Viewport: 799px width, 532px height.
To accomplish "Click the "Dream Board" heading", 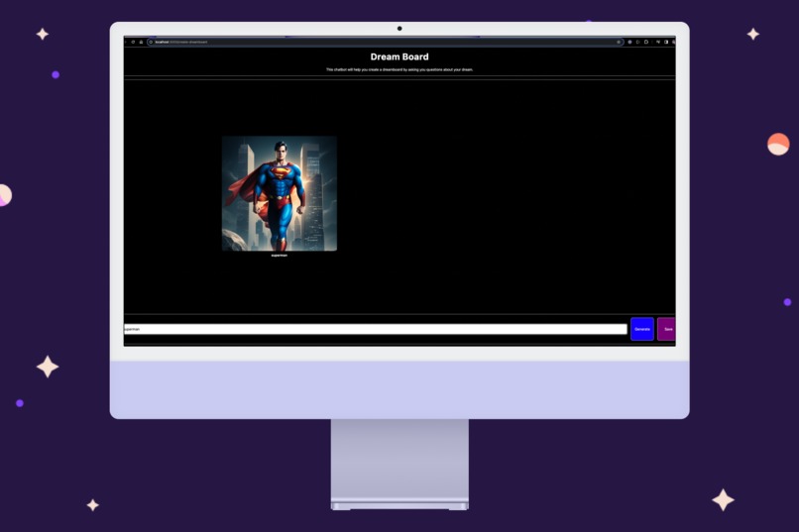I will (399, 57).
